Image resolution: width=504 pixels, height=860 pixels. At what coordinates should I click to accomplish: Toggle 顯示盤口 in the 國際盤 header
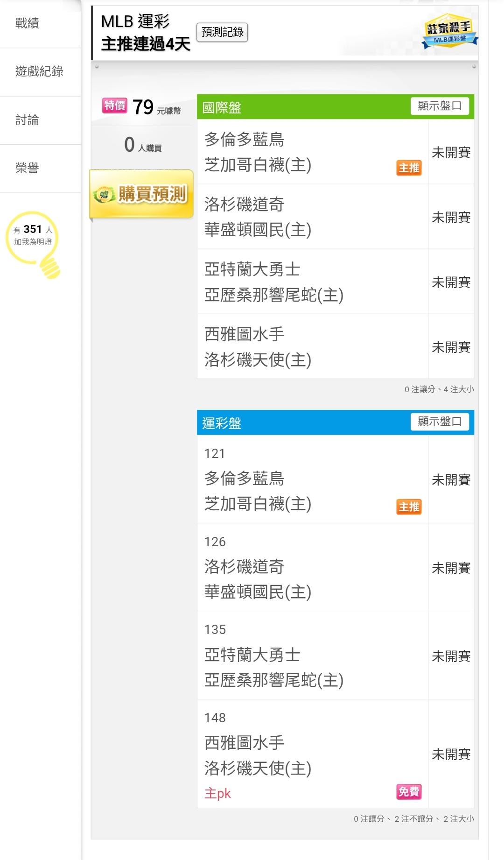click(x=439, y=106)
